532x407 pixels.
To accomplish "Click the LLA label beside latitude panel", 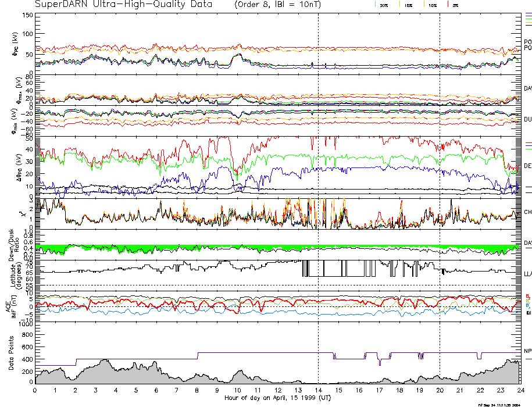I will pos(527,273).
